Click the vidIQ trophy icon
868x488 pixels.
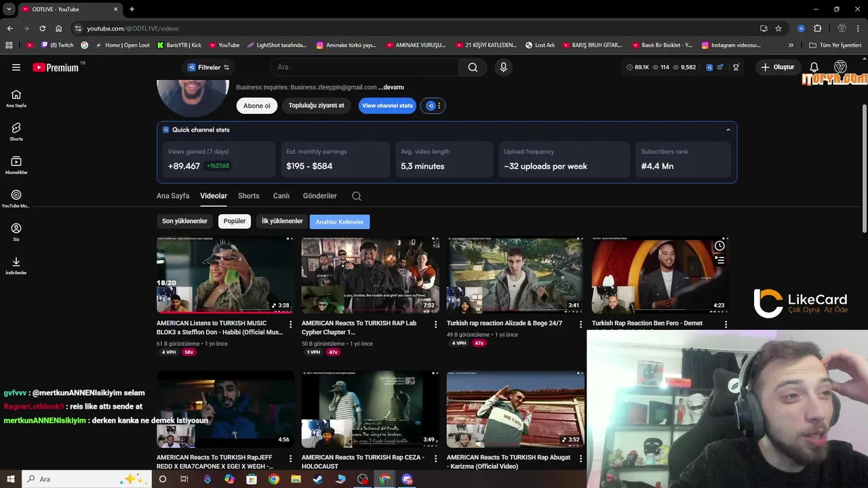point(736,67)
